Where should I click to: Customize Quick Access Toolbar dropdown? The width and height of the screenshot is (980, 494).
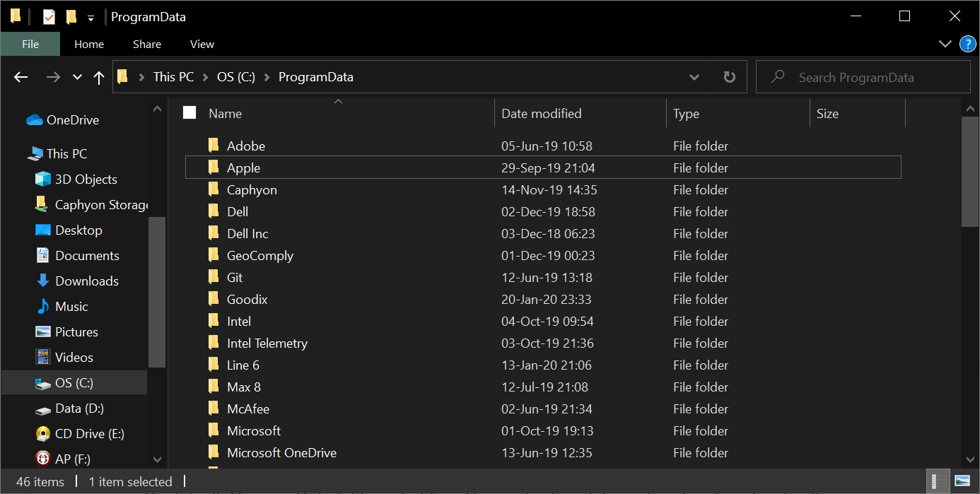tap(91, 18)
